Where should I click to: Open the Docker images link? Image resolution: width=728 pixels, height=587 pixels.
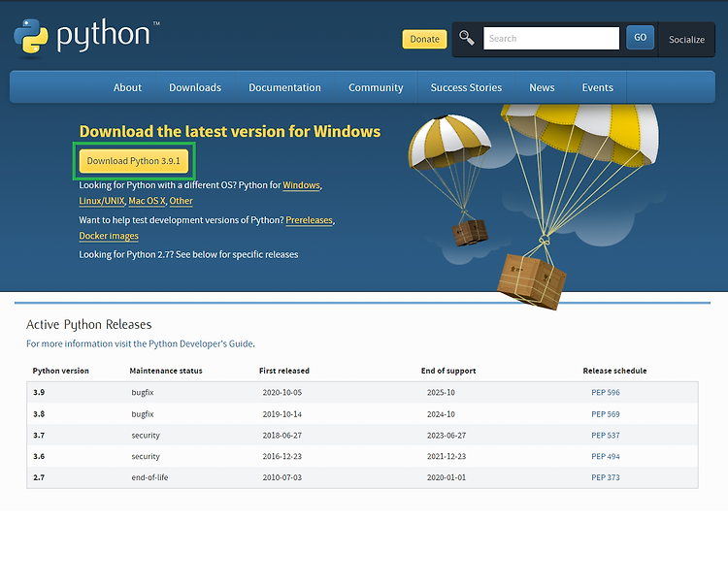pos(109,236)
